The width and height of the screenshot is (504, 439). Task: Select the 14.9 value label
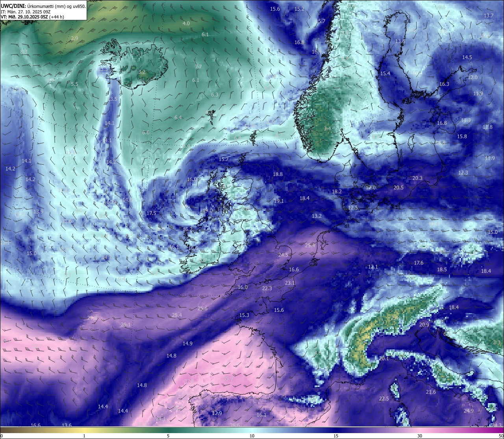pos(187,343)
